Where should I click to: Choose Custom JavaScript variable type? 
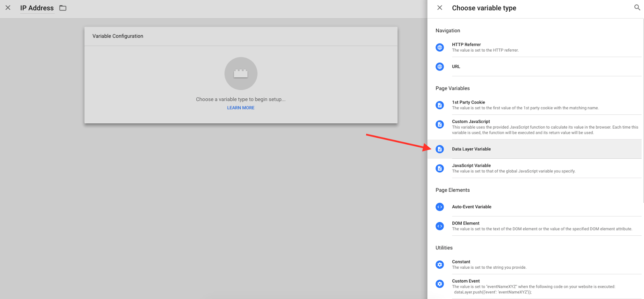tap(535, 127)
